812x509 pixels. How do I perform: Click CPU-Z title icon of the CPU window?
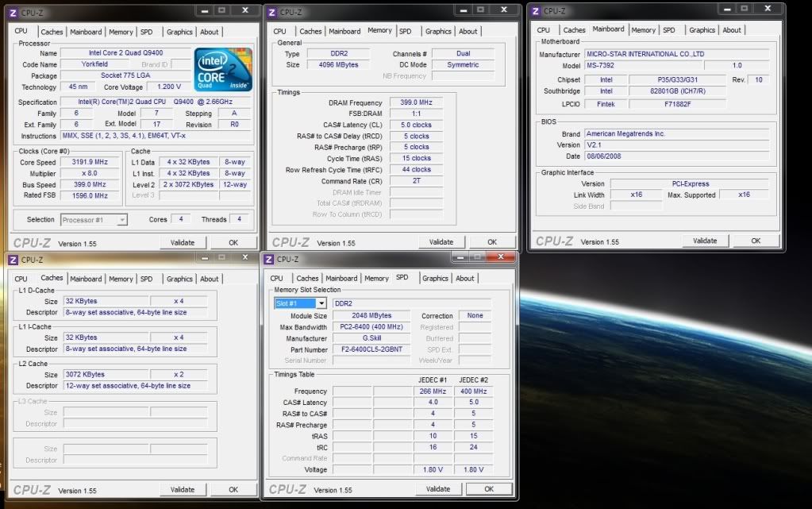[13, 12]
